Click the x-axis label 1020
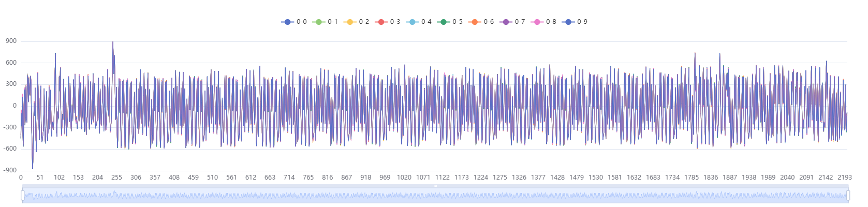 404,178
